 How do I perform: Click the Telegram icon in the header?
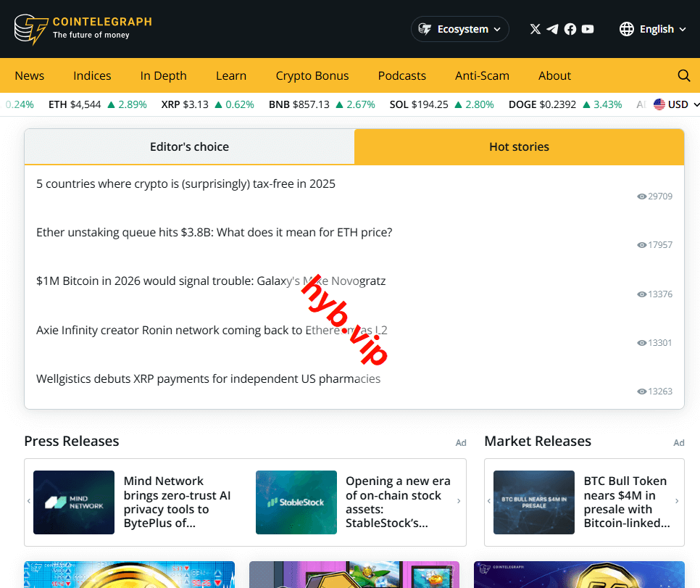tap(552, 29)
